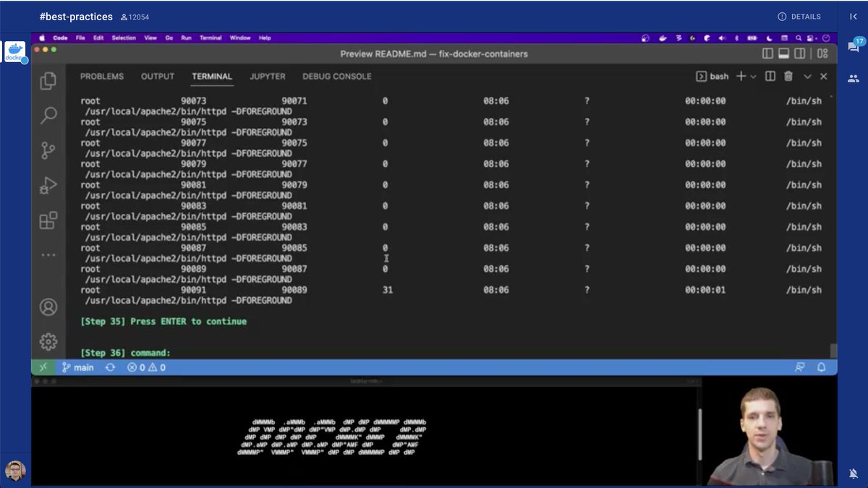868x488 pixels.
Task: Switch to the PROBLEMS tab
Action: tap(102, 76)
